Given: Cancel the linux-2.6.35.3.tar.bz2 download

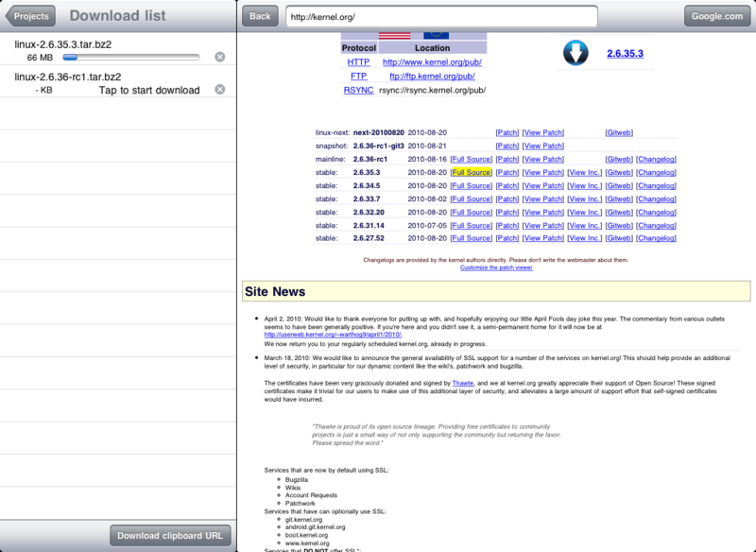Looking at the screenshot, I should (220, 57).
